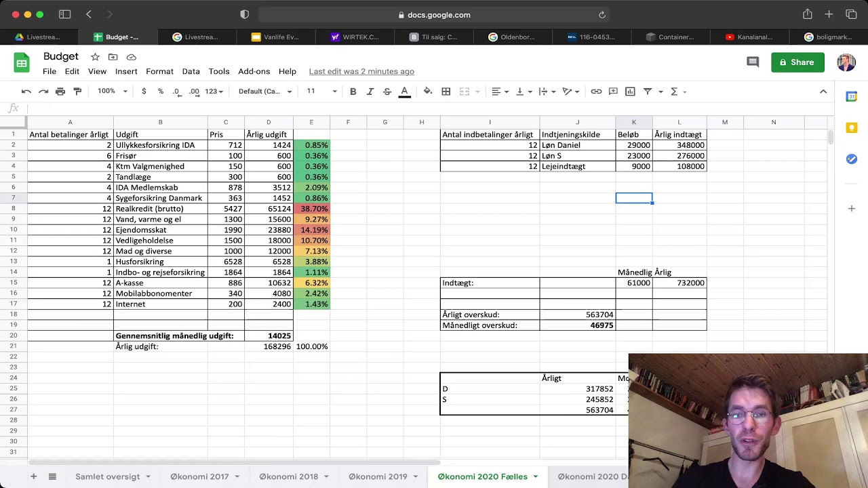Open the Data menu
The width and height of the screenshot is (868, 488).
click(191, 71)
